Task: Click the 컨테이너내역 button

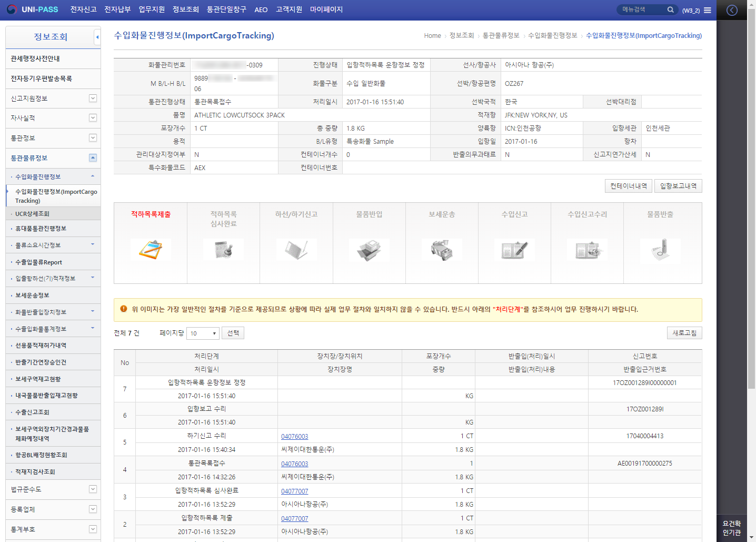Action: tap(629, 186)
